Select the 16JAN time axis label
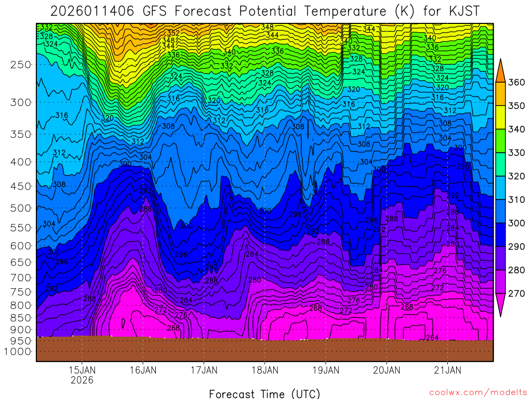This screenshot has height=399, width=532. tap(143, 370)
